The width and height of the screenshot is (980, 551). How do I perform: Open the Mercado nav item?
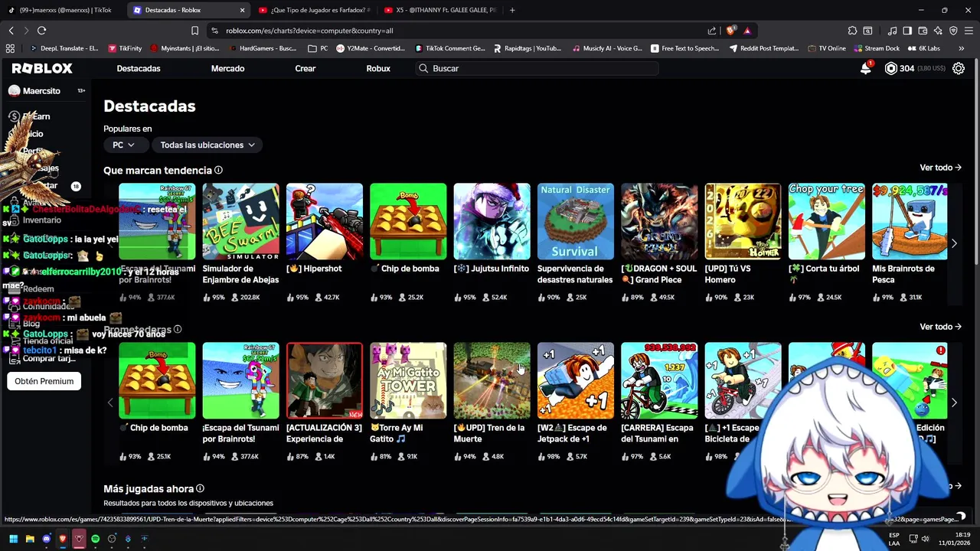pos(227,68)
